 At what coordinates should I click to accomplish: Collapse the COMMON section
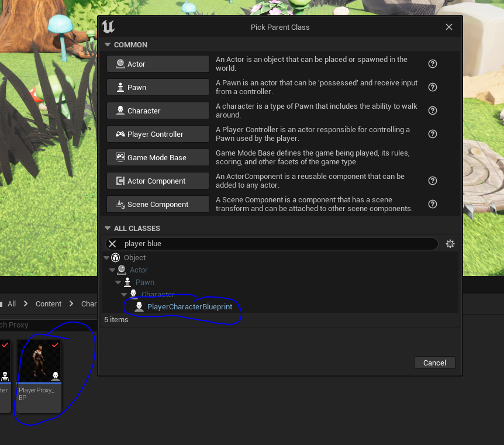[x=108, y=44]
